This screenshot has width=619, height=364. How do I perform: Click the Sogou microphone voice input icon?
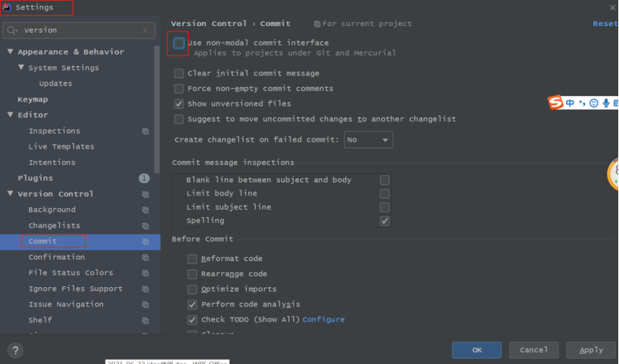tap(606, 103)
